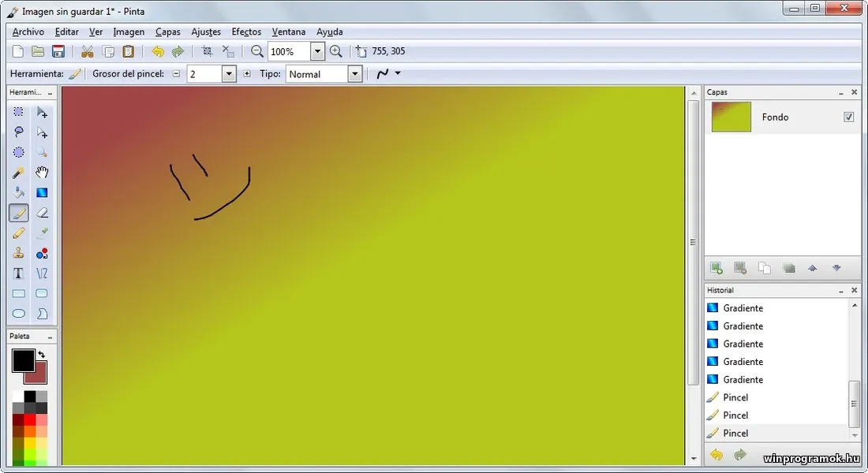Select the Text tool

pos(17,273)
